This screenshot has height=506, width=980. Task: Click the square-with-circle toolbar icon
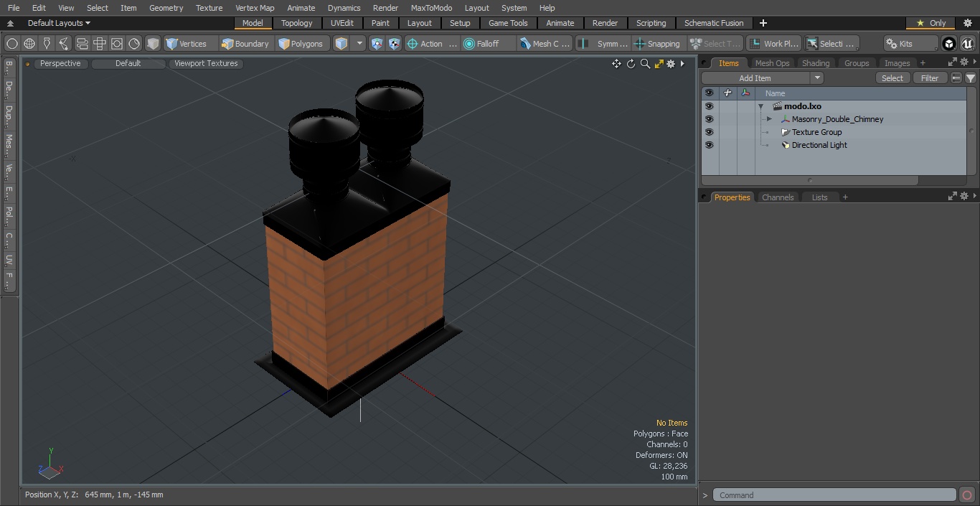coord(117,44)
